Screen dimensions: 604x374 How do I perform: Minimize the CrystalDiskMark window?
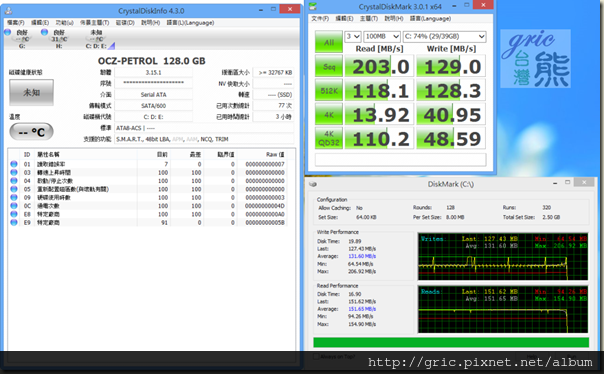coord(454,5)
